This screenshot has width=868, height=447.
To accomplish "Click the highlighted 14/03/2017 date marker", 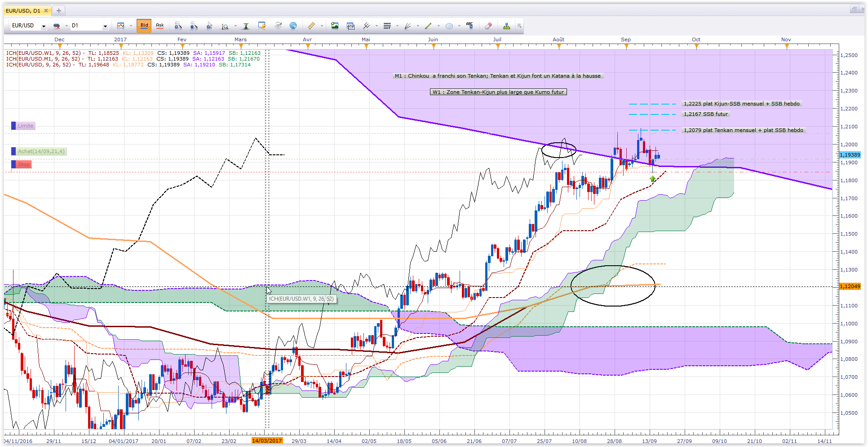I will tap(267, 441).
